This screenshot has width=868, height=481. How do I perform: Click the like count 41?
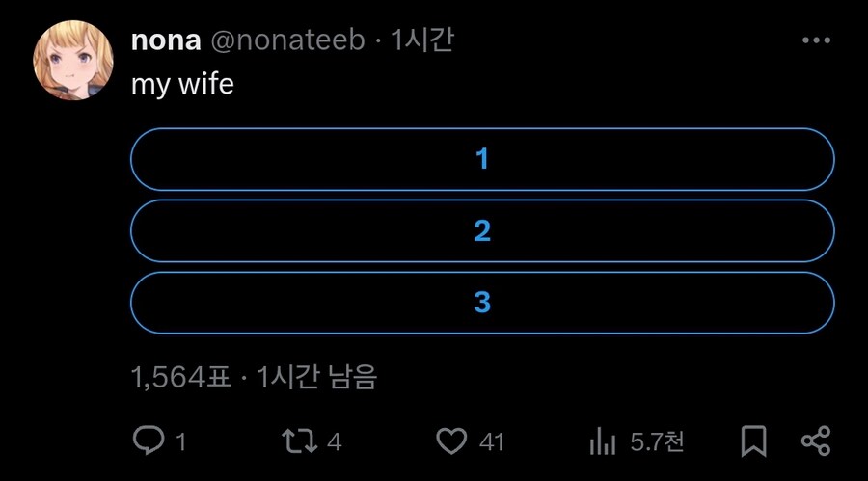pos(492,442)
